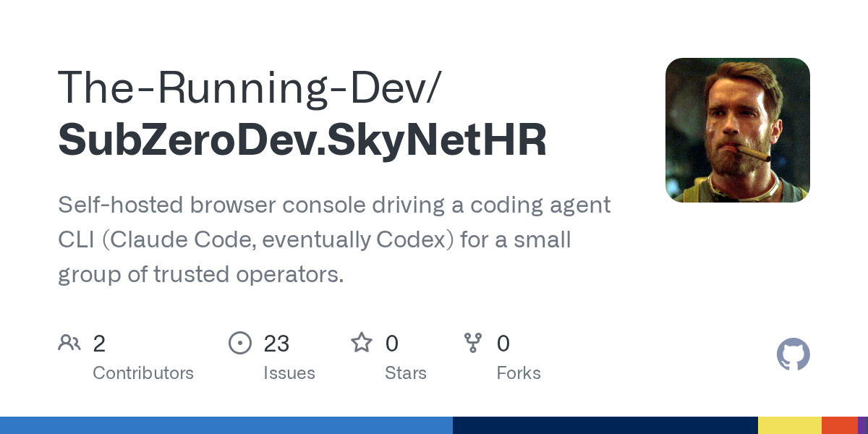Image resolution: width=868 pixels, height=434 pixels.
Task: Click the Stars label
Action: pos(406,373)
